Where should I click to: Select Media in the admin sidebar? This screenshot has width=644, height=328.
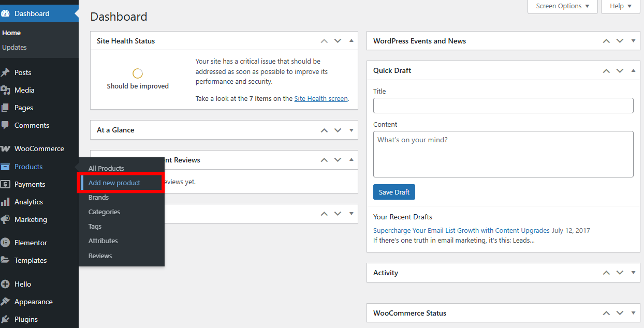point(23,90)
